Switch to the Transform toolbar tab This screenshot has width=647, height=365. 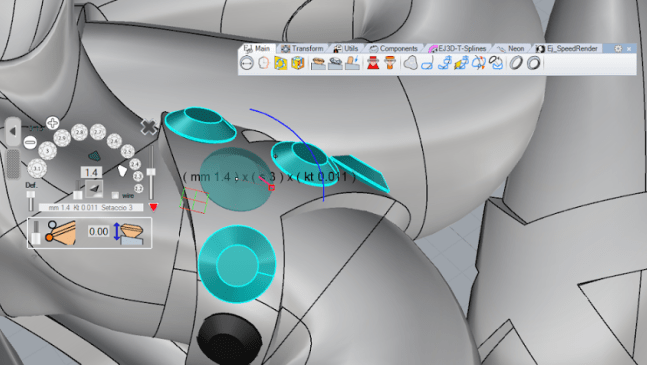(x=302, y=49)
